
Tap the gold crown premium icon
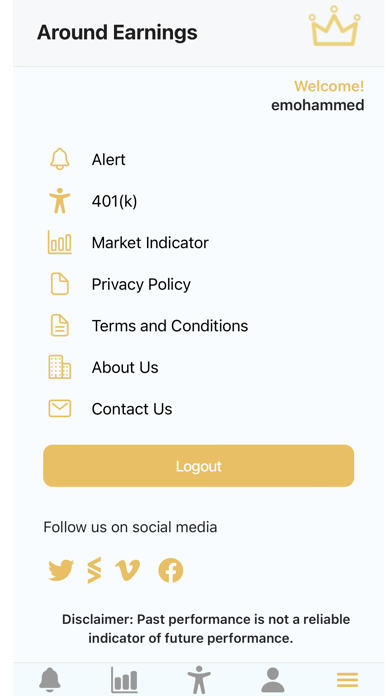coord(334,26)
